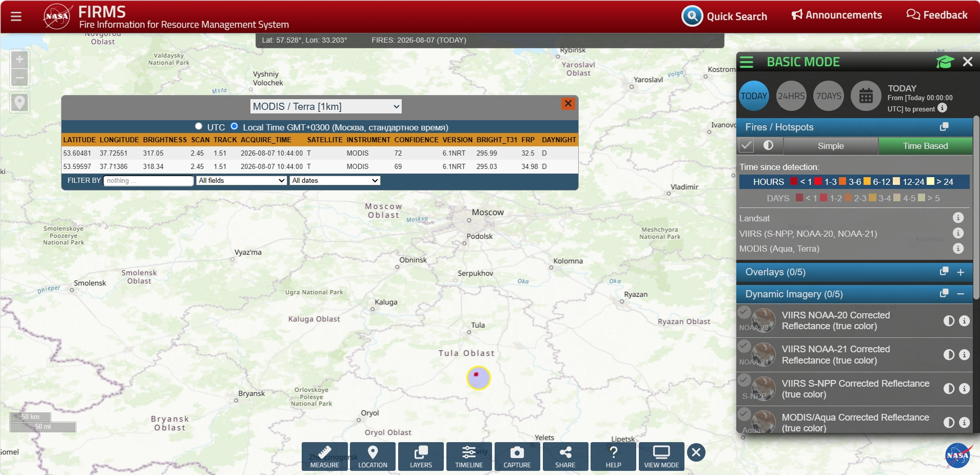Click the 6-12 hours yellow swatch
The image size is (980, 475).
(867, 181)
